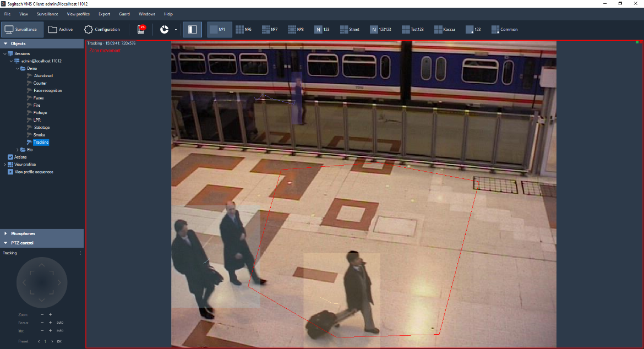This screenshot has width=644, height=349.
Task: Open the PTZ three-dot options menu
Action: tap(80, 253)
